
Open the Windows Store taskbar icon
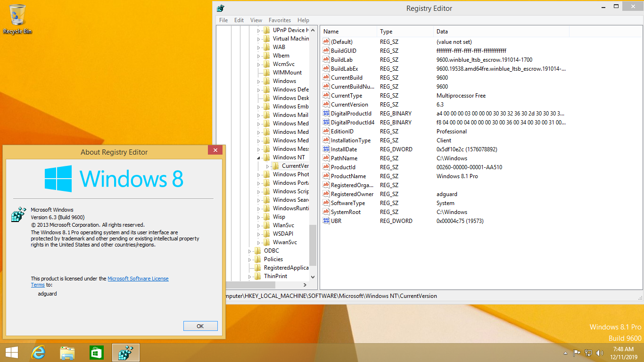click(96, 353)
